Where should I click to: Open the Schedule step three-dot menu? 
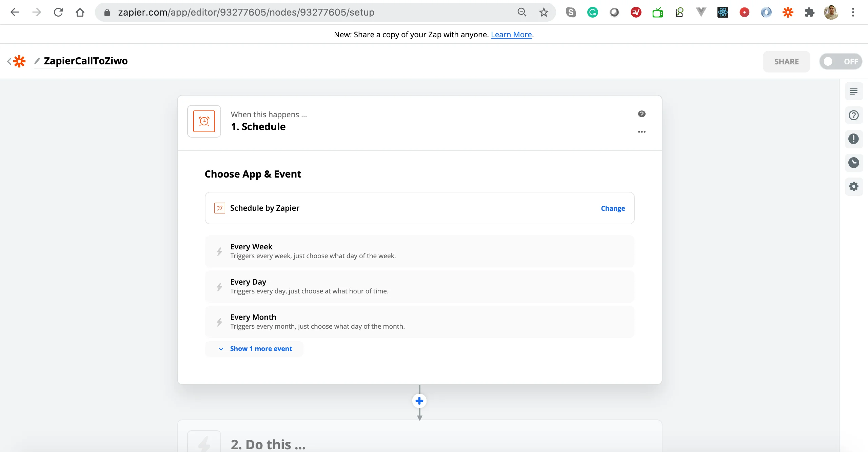pyautogui.click(x=642, y=132)
